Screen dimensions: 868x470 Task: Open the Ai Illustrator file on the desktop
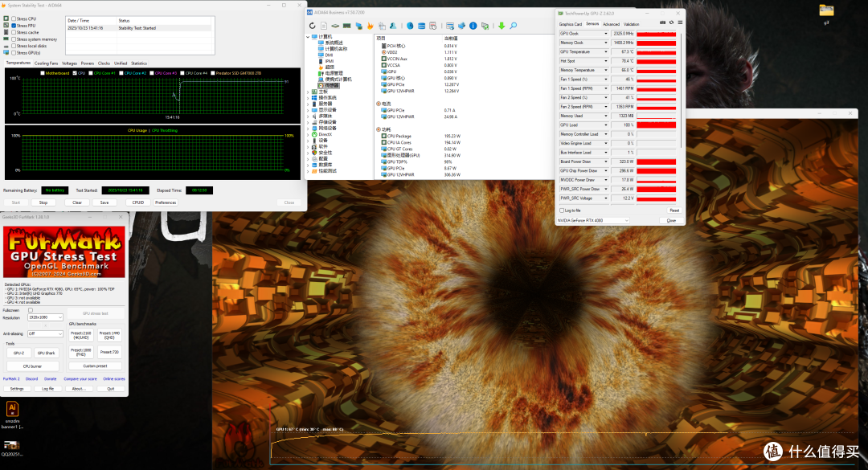pos(12,409)
